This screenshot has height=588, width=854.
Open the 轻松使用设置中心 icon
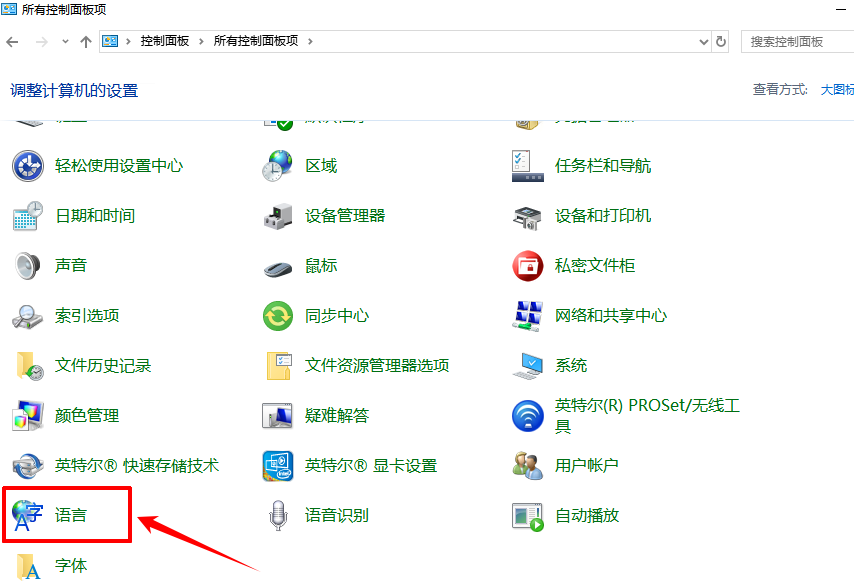[x=28, y=166]
